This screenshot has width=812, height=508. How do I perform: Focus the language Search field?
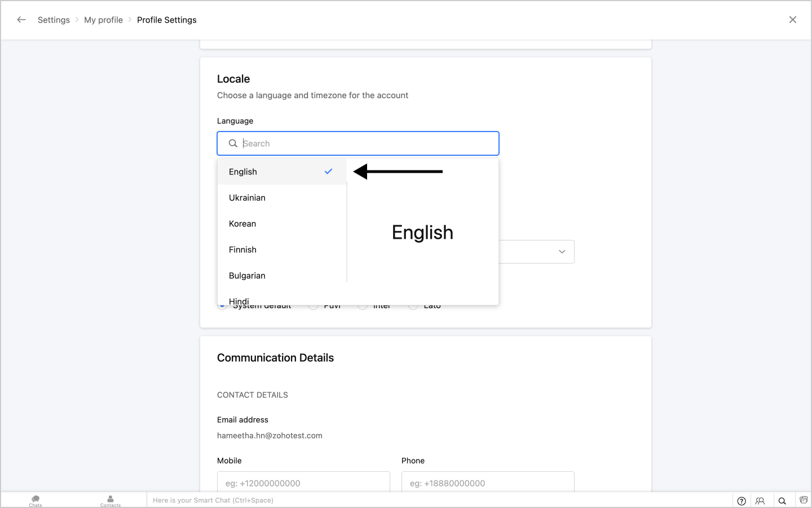pos(367,143)
